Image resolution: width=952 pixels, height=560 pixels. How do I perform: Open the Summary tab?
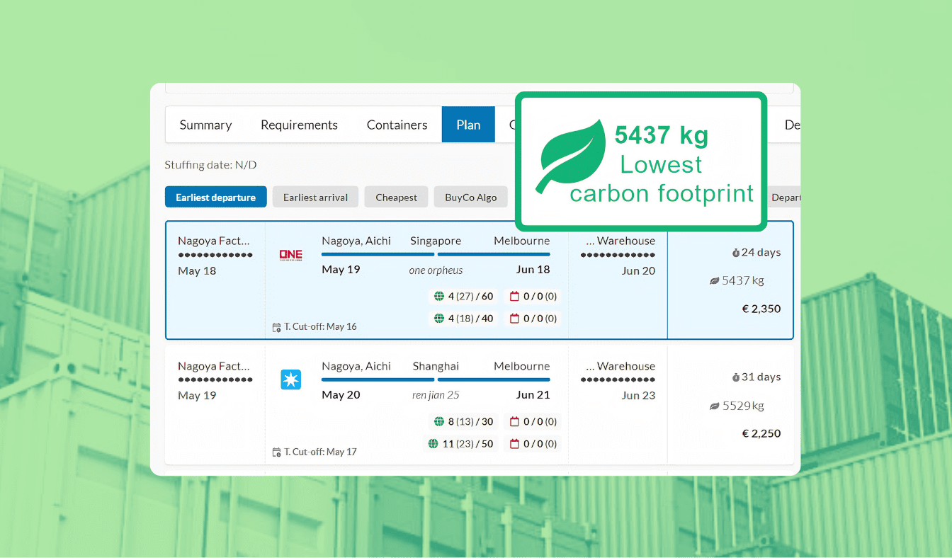pos(205,125)
